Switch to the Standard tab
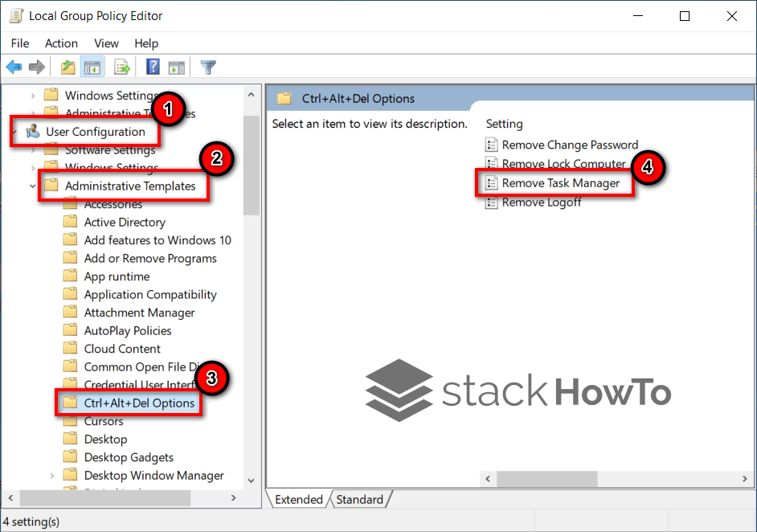 click(x=360, y=499)
